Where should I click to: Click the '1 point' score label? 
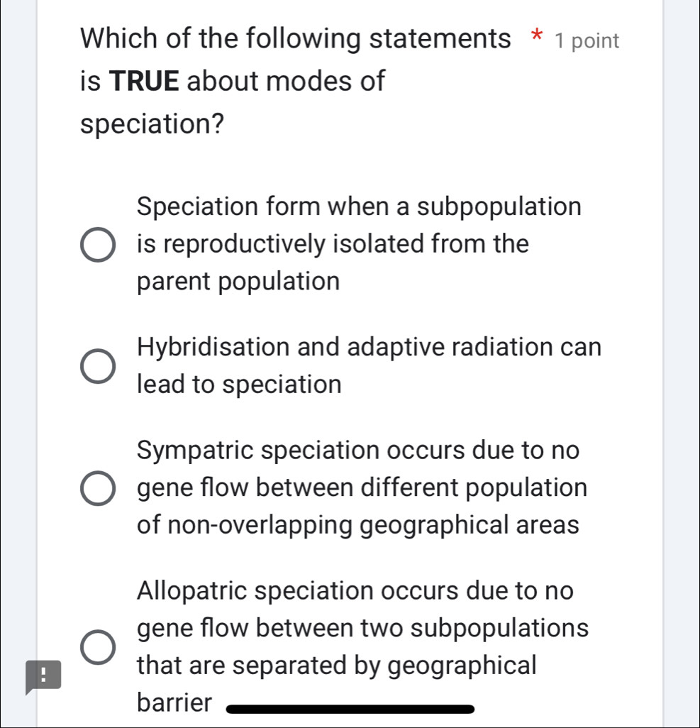pos(587,40)
